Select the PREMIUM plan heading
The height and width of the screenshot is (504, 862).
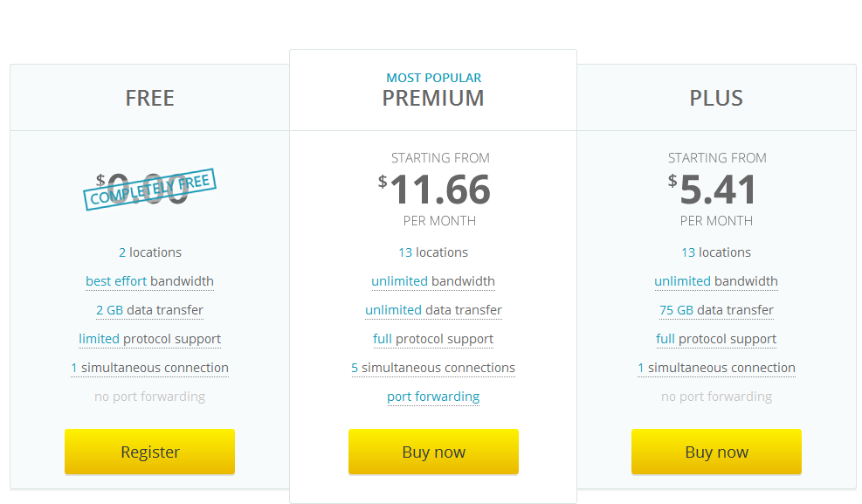(433, 99)
